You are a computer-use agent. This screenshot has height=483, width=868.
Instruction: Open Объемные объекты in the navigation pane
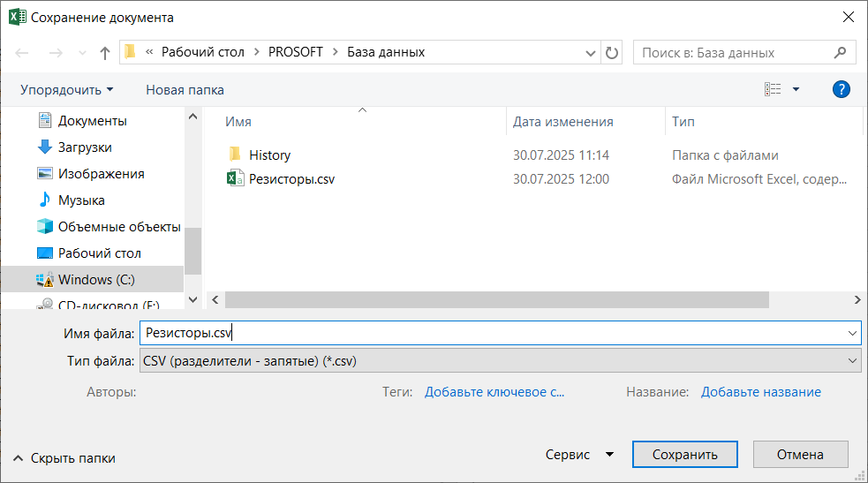click(x=119, y=227)
